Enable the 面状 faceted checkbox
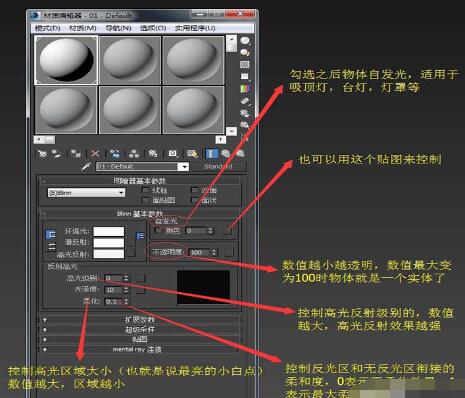This screenshot has width=465, height=398. tap(194, 200)
